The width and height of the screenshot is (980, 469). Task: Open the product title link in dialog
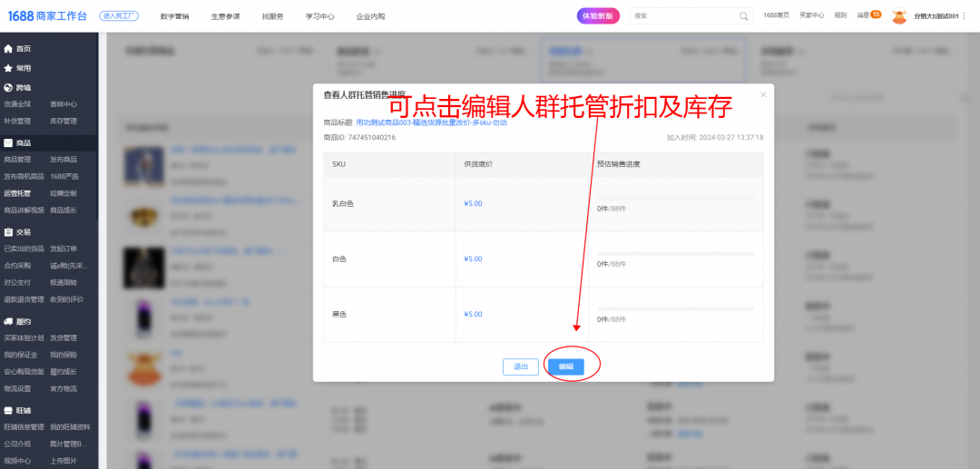point(431,122)
